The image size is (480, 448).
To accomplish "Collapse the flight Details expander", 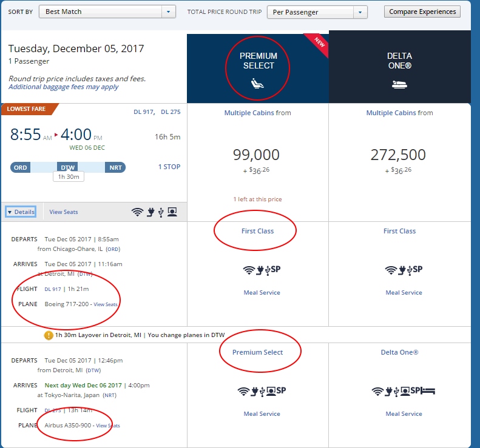I will point(21,212).
